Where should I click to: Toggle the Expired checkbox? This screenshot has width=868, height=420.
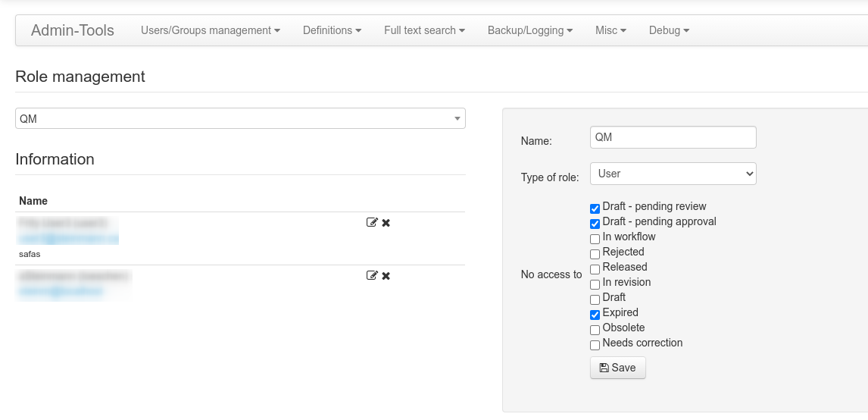(595, 315)
